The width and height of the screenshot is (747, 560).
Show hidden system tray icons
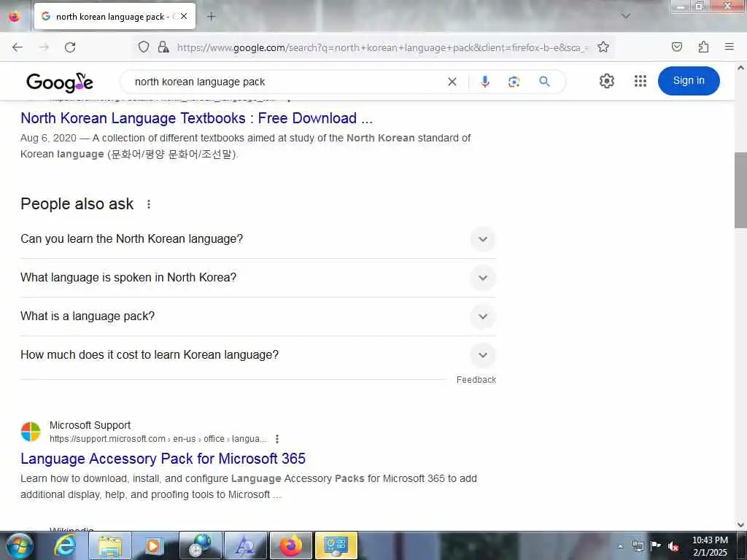tap(620, 546)
